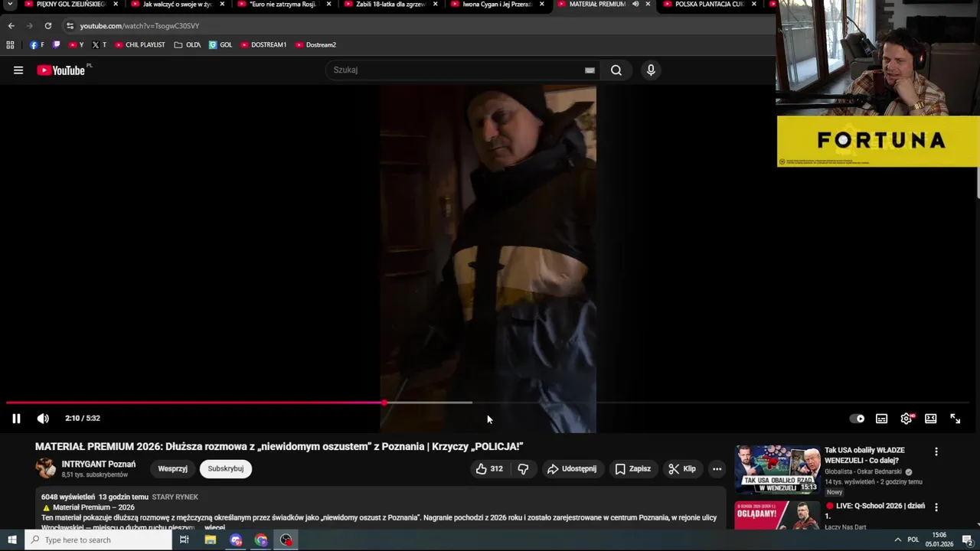Open File Explorer from the taskbar
980x551 pixels.
[211, 540]
